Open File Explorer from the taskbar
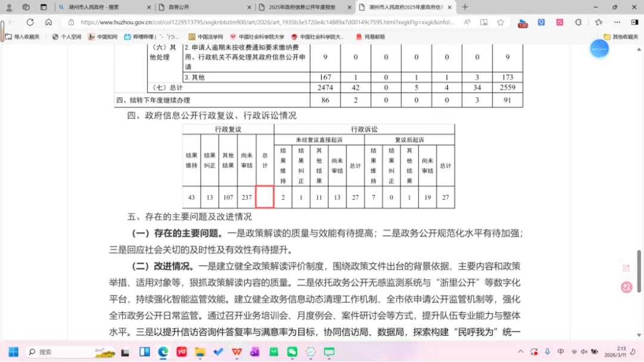Image resolution: width=644 pixels, height=362 pixels. tap(200, 352)
